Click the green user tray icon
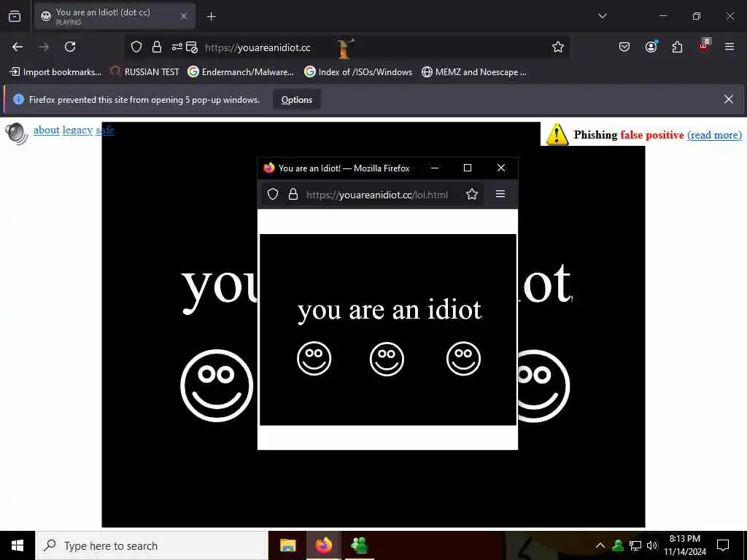Viewport: 747px width, 560px height. tap(618, 545)
